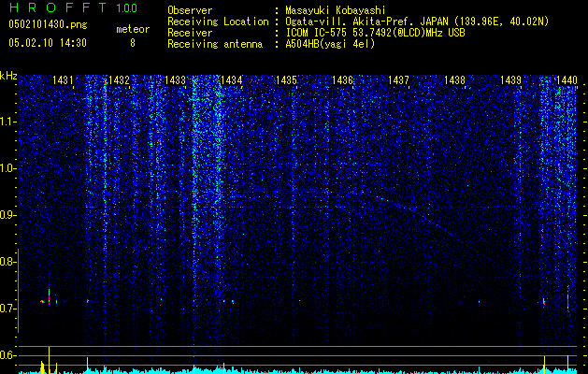Screen dimensions: 588x374
Task: Click the 0.6 frequency axis label
Action: tap(7, 355)
